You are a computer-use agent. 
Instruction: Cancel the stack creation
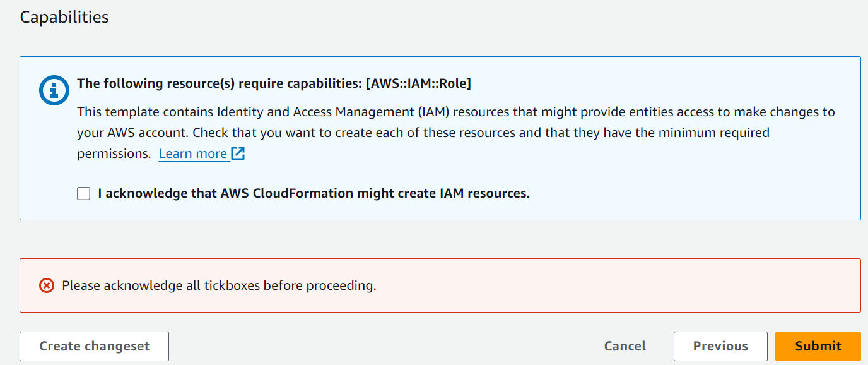[x=625, y=346]
